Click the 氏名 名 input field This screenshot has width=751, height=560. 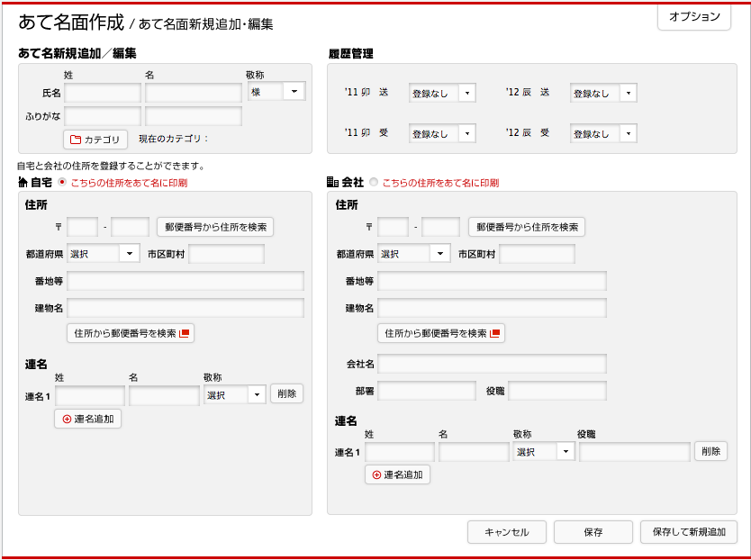(194, 93)
